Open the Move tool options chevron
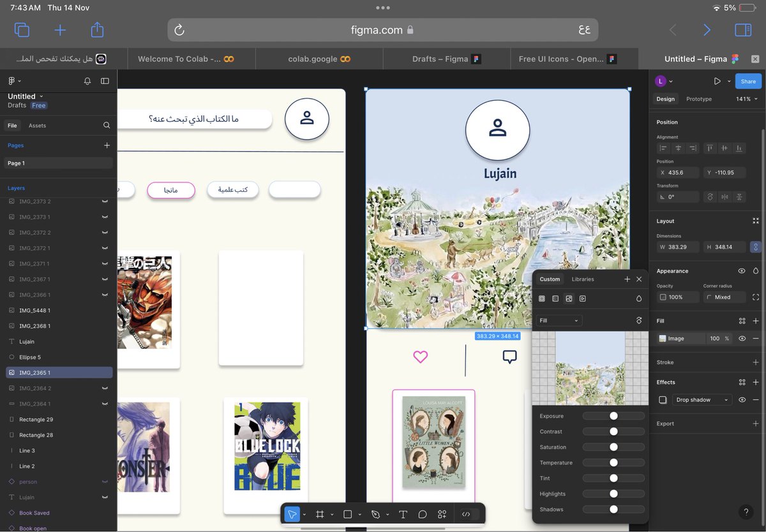This screenshot has width=766, height=532. coord(304,515)
